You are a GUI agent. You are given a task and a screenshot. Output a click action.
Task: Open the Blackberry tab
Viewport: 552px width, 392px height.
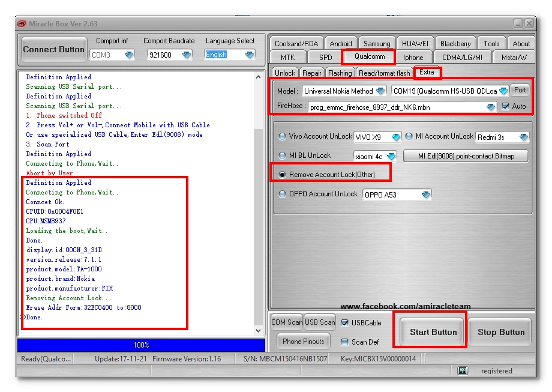[x=455, y=43]
